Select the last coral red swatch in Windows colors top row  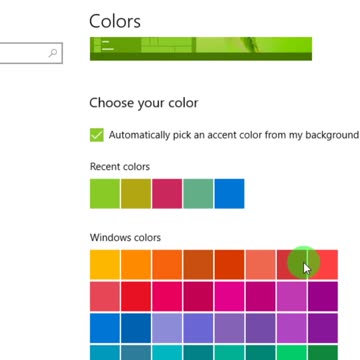tap(323, 265)
